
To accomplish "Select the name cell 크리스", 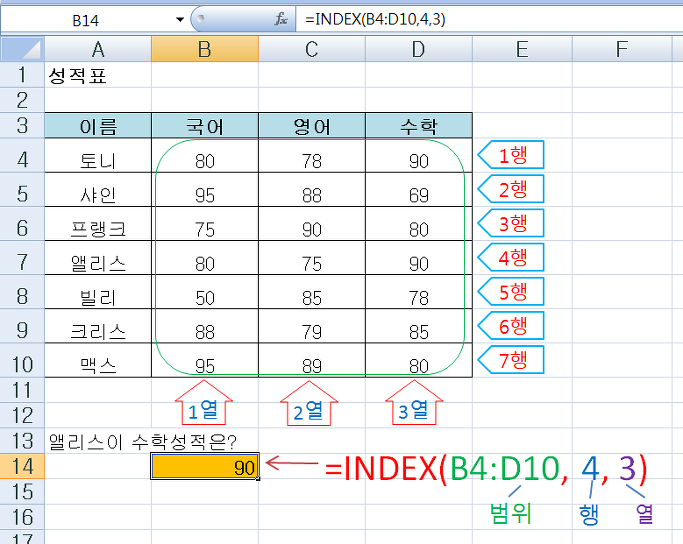I will click(x=98, y=326).
